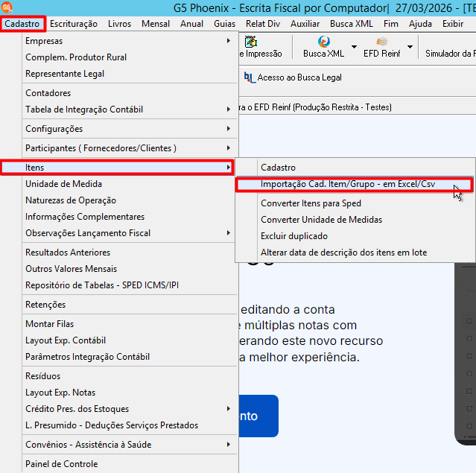476x473 pixels.
Task: Expand Tabela de Integração Contábil submenu arrow
Action: tap(228, 109)
